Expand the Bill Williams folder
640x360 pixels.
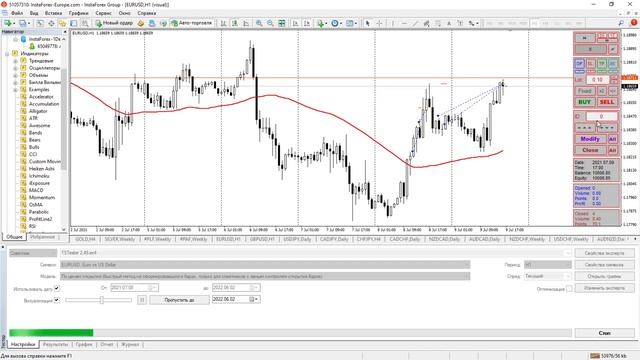pyautogui.click(x=16, y=82)
